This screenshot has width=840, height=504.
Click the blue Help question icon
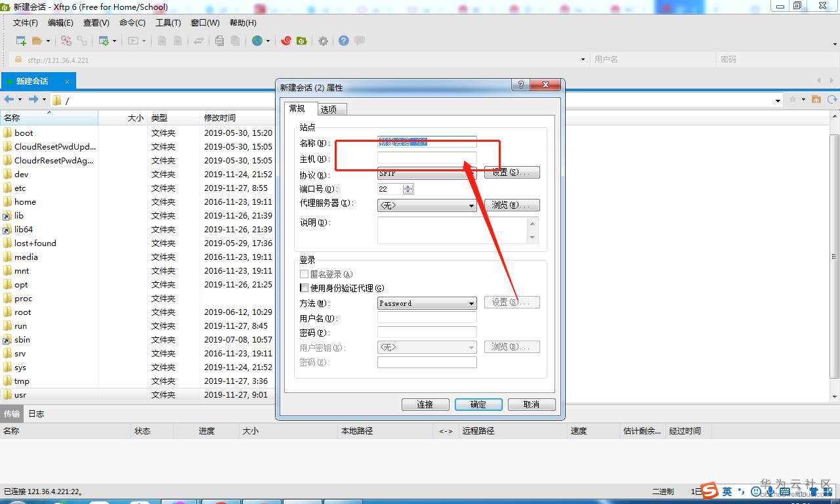[344, 41]
